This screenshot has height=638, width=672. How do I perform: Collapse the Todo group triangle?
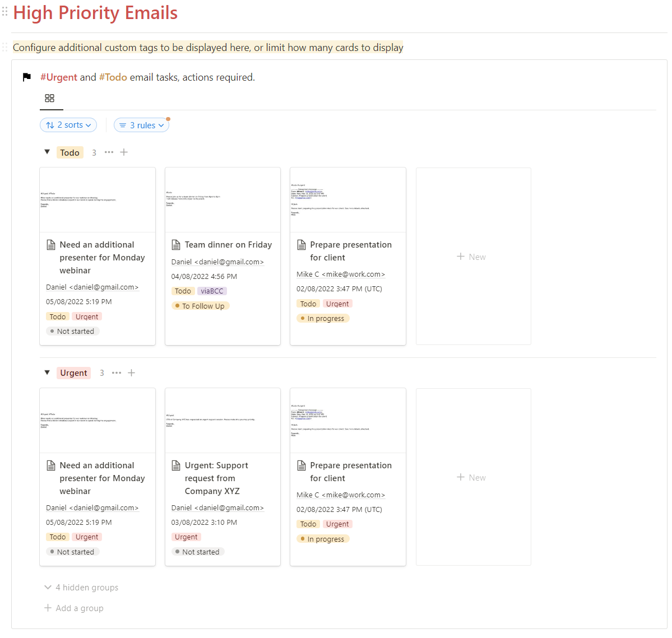pyautogui.click(x=47, y=152)
